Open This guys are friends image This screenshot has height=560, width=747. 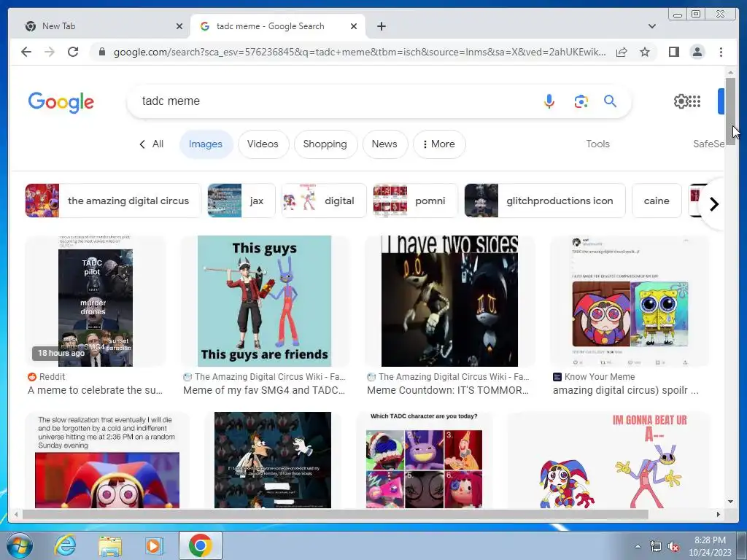click(x=264, y=301)
